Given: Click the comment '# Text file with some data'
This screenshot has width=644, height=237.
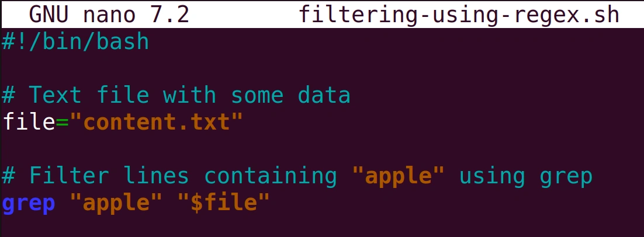Looking at the screenshot, I should click(x=176, y=95).
